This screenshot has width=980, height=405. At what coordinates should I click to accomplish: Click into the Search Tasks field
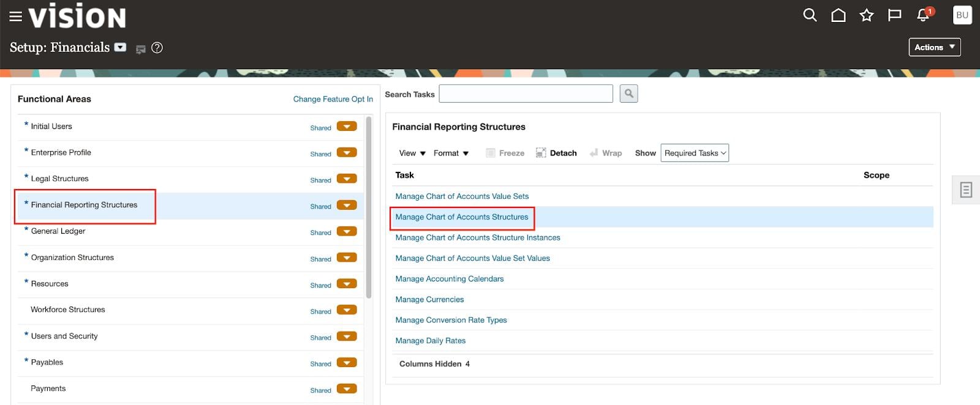coord(526,94)
